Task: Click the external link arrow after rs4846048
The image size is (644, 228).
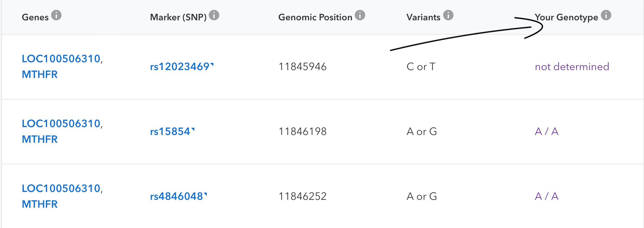Action: tap(205, 195)
